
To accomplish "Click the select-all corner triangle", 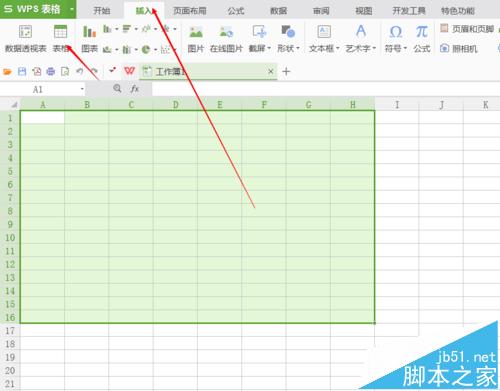I will coord(14,105).
